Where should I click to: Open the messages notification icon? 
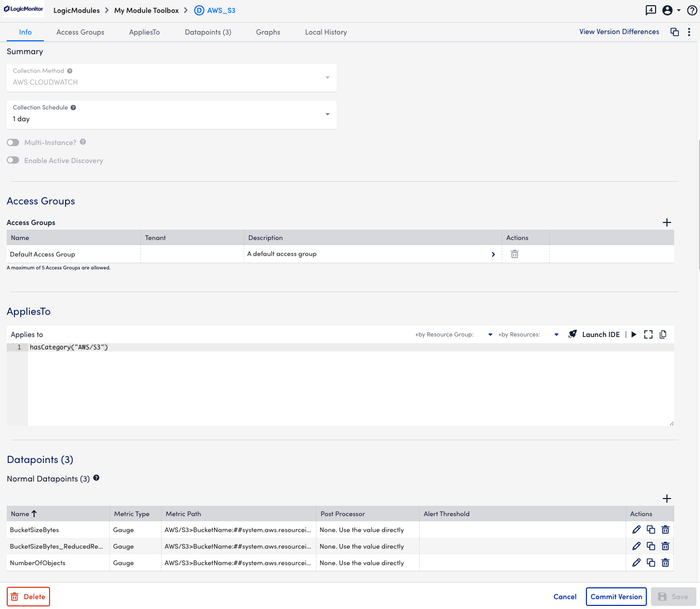pyautogui.click(x=651, y=10)
